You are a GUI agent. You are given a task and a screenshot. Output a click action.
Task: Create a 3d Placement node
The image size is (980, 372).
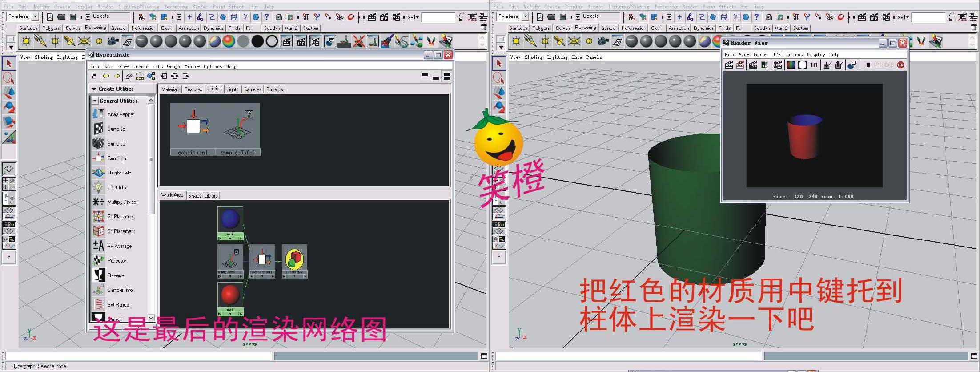pos(114,231)
